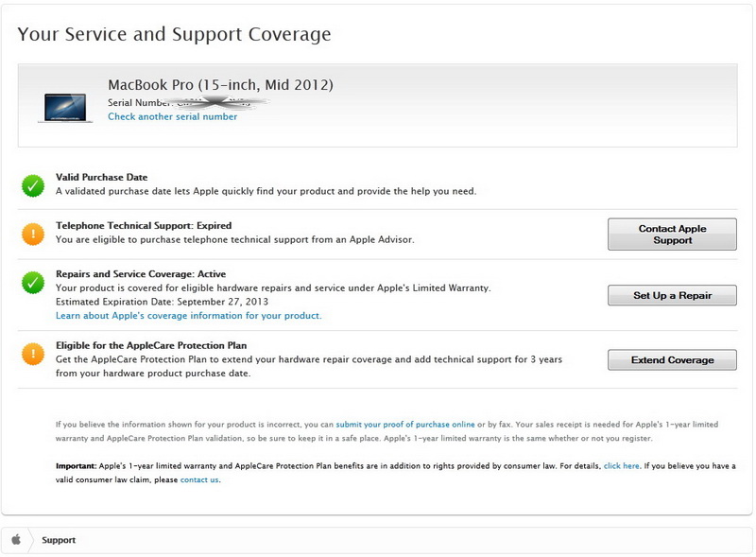Follow the 'contact us' link
The width and height of the screenshot is (756, 557).
pyautogui.click(x=199, y=479)
